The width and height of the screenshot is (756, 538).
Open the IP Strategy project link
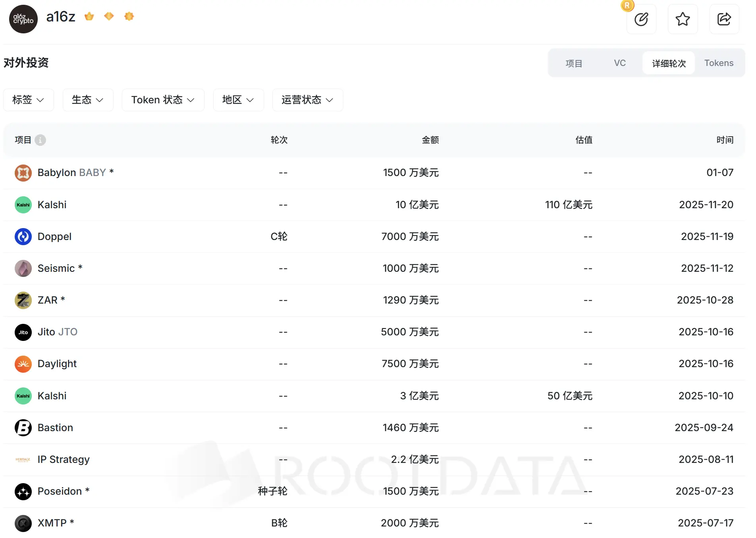pos(64,460)
